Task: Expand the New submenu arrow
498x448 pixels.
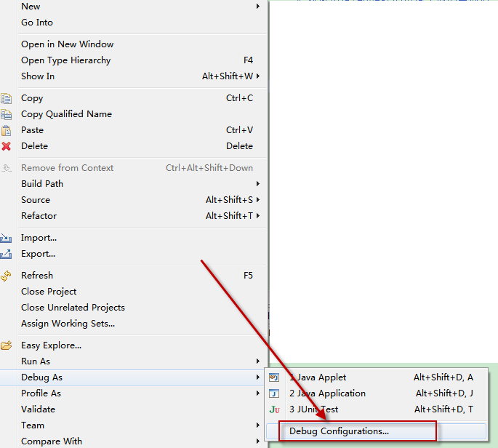Action: point(258,7)
